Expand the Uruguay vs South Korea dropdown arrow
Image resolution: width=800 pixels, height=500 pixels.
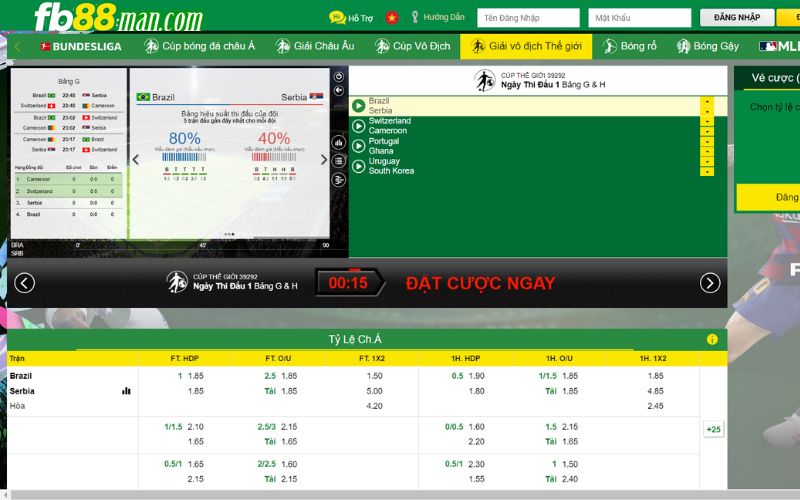[707, 161]
